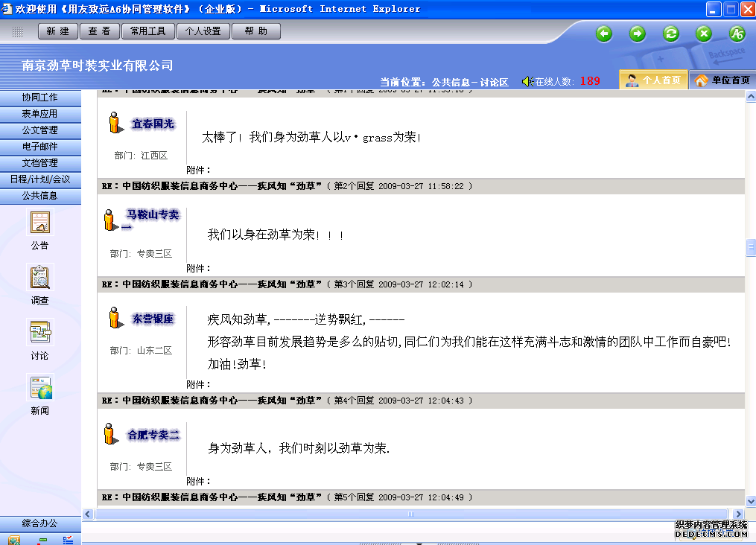The image size is (756, 545).
Task: Switch to the 单位首页 tab
Action: coord(722,80)
